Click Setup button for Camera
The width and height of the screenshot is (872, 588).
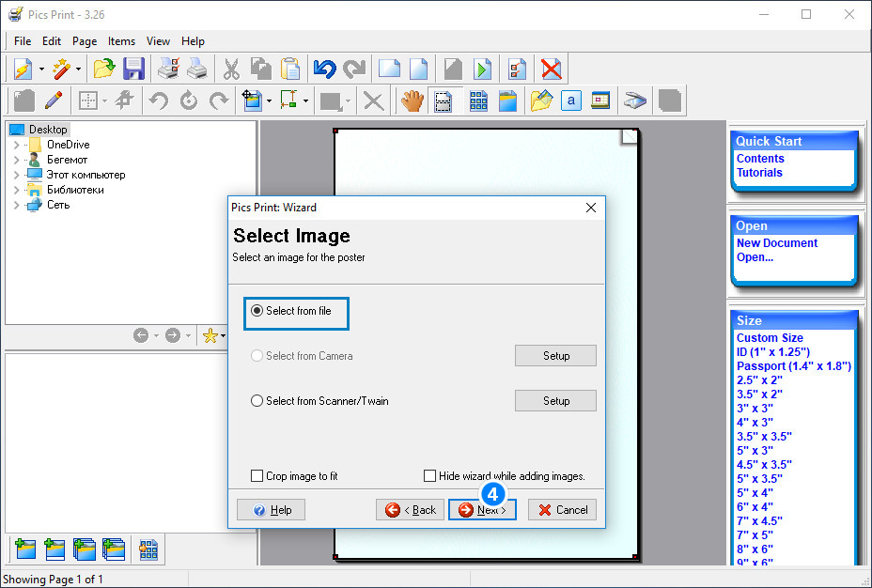(x=555, y=356)
